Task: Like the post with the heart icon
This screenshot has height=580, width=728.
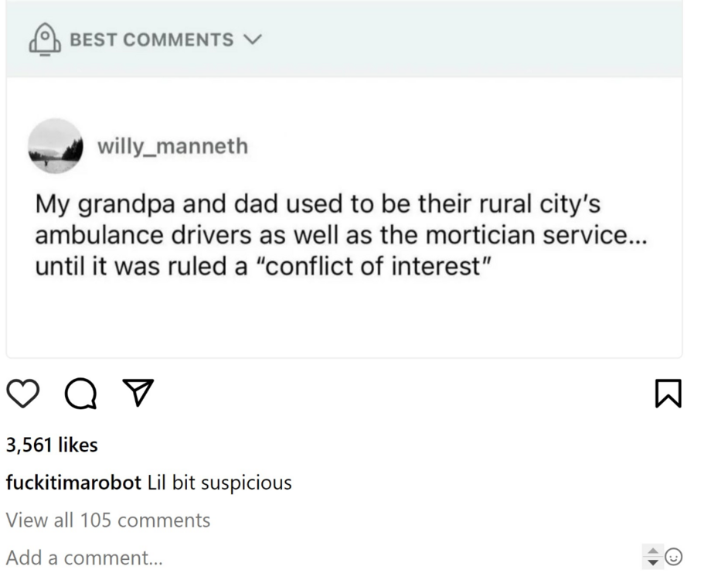Action: pyautogui.click(x=23, y=395)
